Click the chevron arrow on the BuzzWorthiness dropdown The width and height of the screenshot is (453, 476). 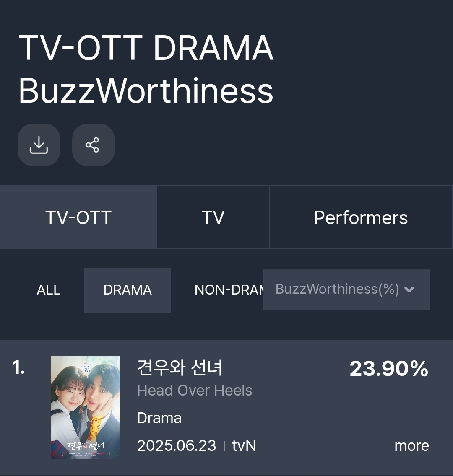pyautogui.click(x=409, y=290)
